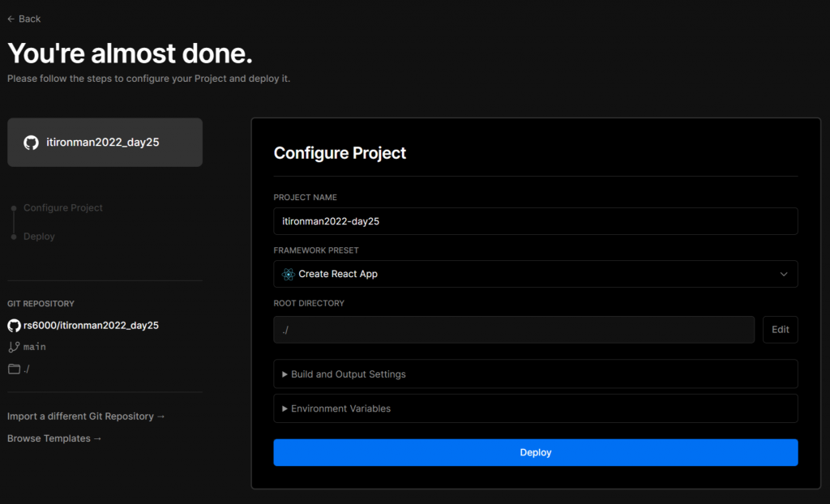Click the main branch name
The image size is (830, 504).
(34, 348)
